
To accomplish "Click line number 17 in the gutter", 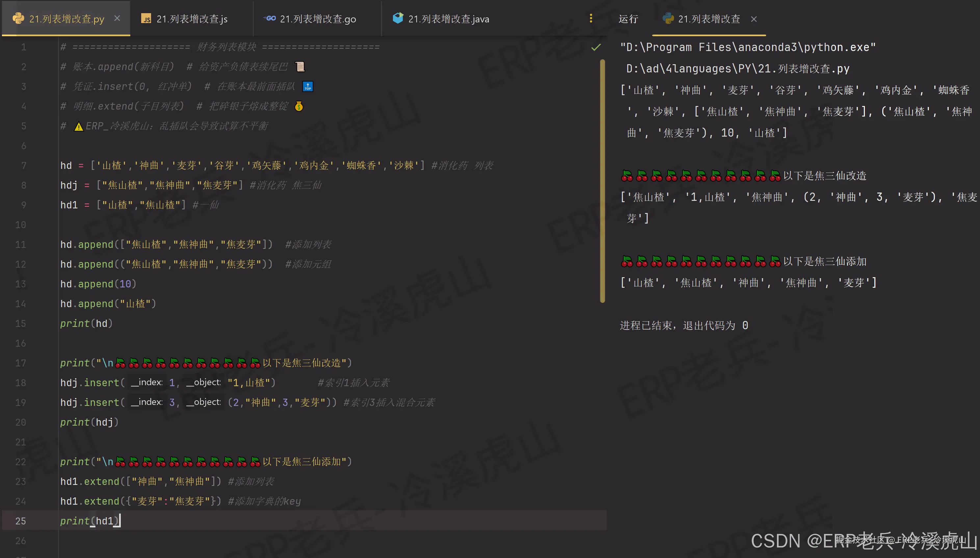I will pyautogui.click(x=21, y=363).
